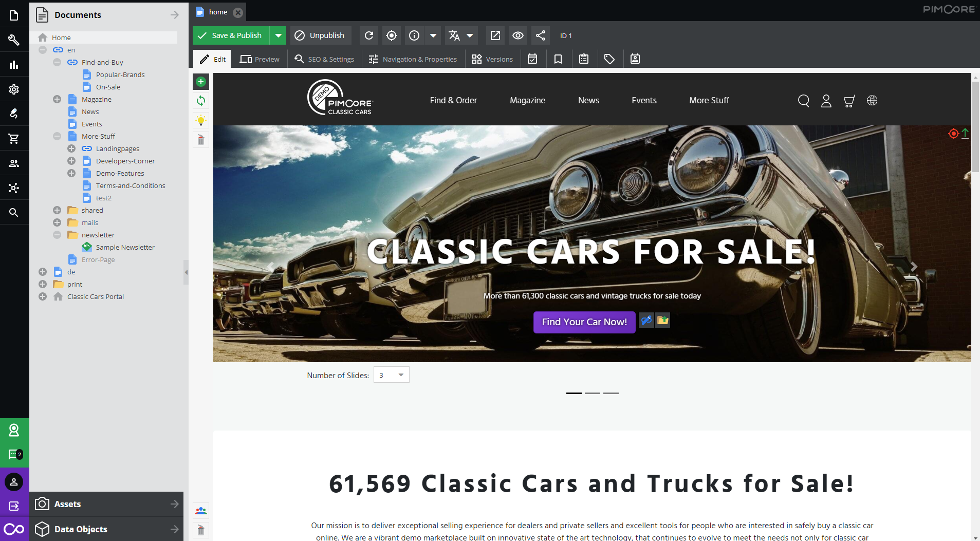
Task: Open document in new window icon
Action: coord(495,35)
